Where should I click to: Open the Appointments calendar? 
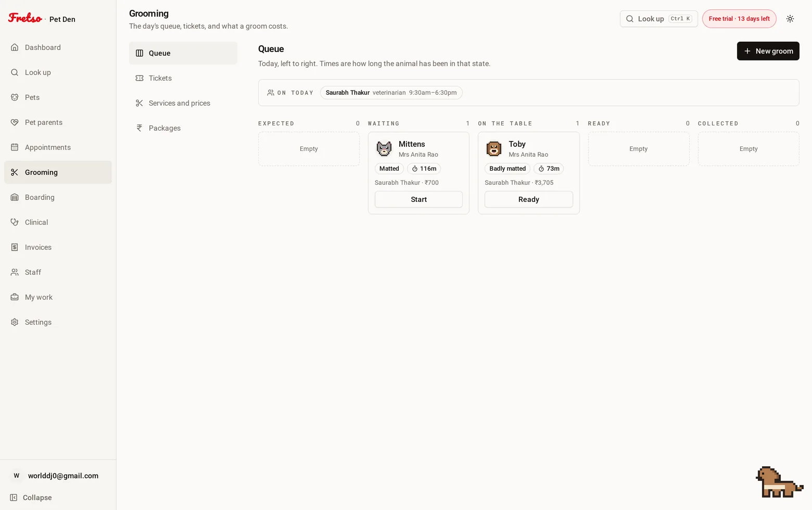(x=58, y=147)
